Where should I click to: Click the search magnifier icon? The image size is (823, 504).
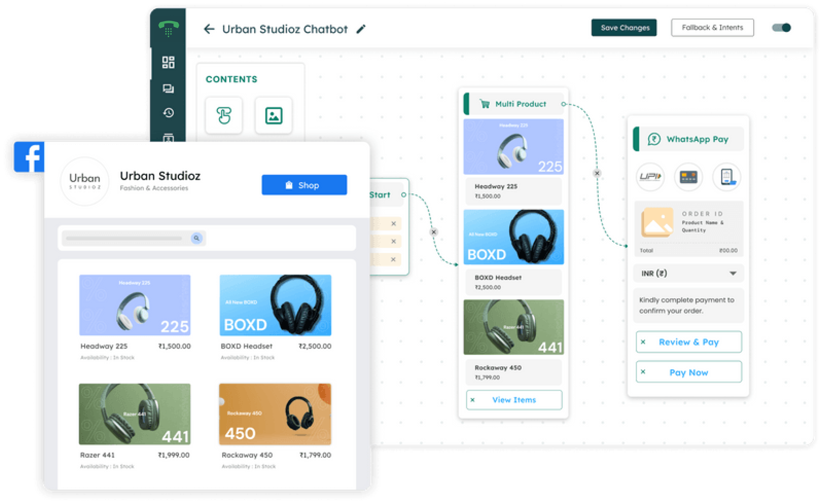coord(196,238)
